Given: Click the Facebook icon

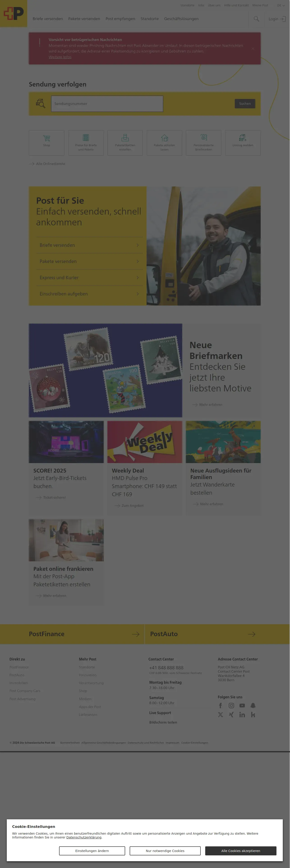Looking at the screenshot, I should [221, 705].
